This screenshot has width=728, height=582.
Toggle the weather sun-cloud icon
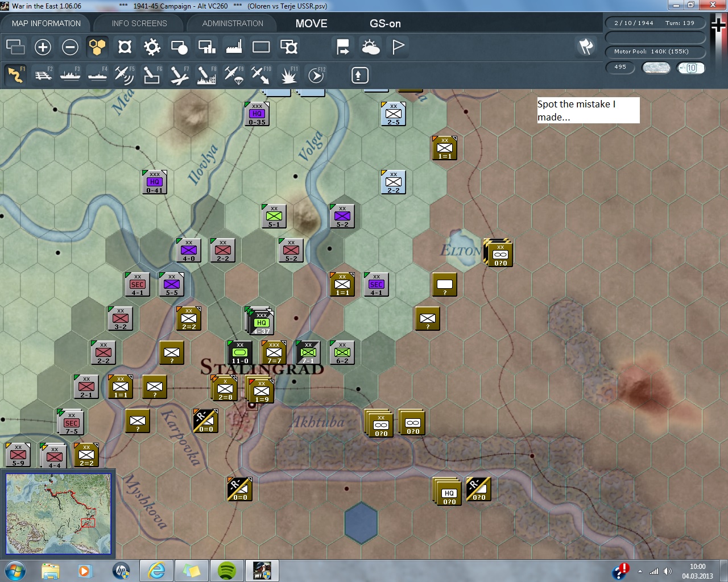click(370, 47)
